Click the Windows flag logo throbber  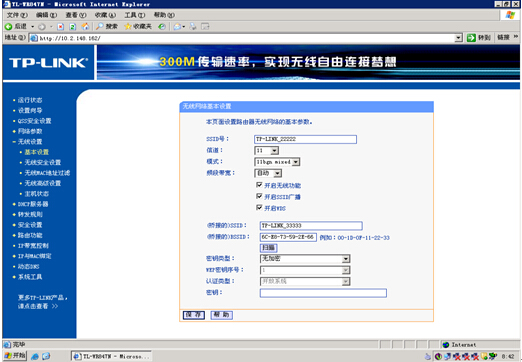[x=510, y=15]
